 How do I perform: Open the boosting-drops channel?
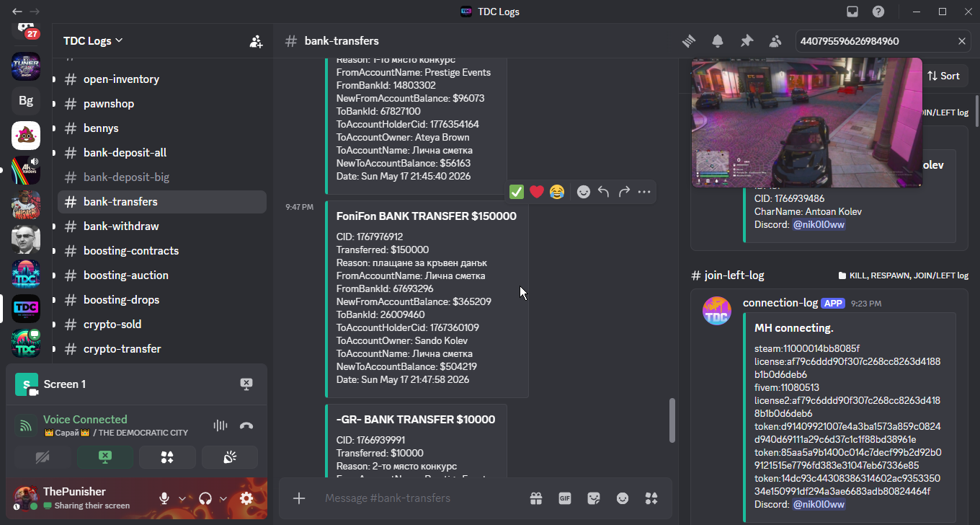click(162, 300)
